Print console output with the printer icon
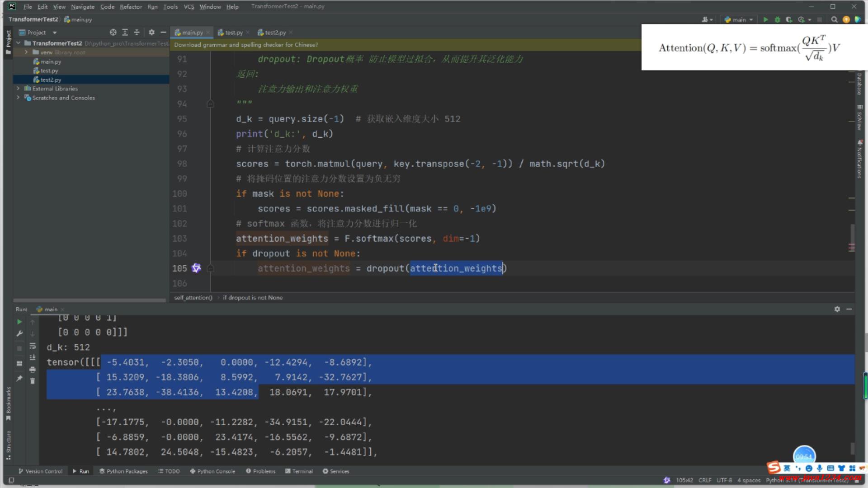 click(x=33, y=369)
